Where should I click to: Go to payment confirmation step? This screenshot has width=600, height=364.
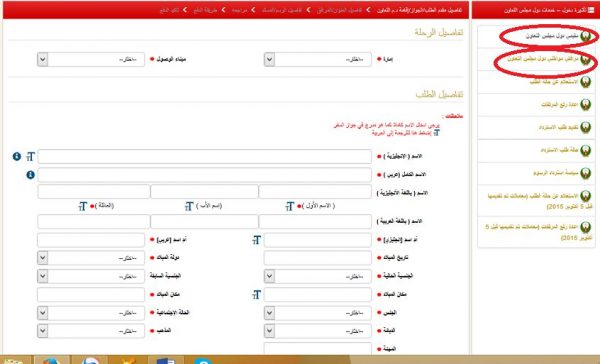(x=170, y=10)
